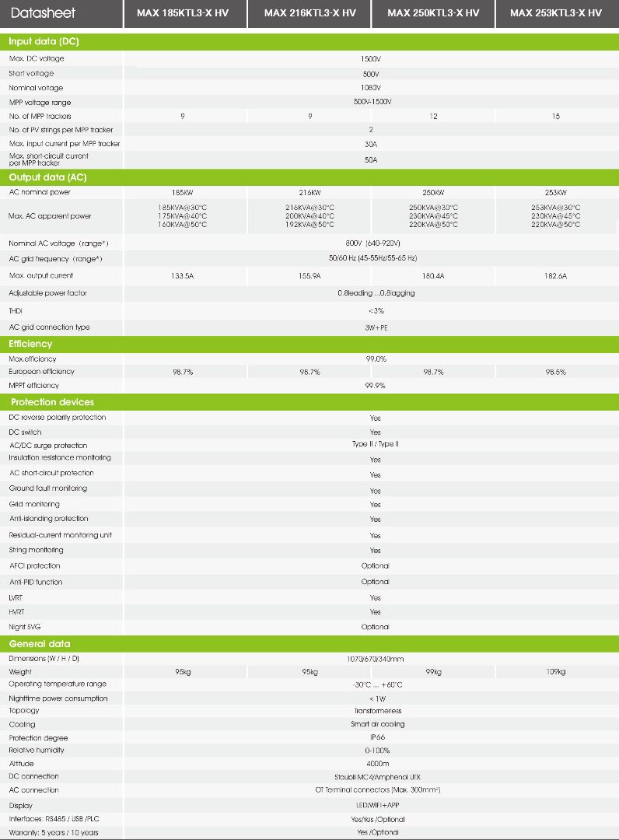The width and height of the screenshot is (619, 840).
Task: Click the OT Terminal connectors value
Action: (x=377, y=790)
